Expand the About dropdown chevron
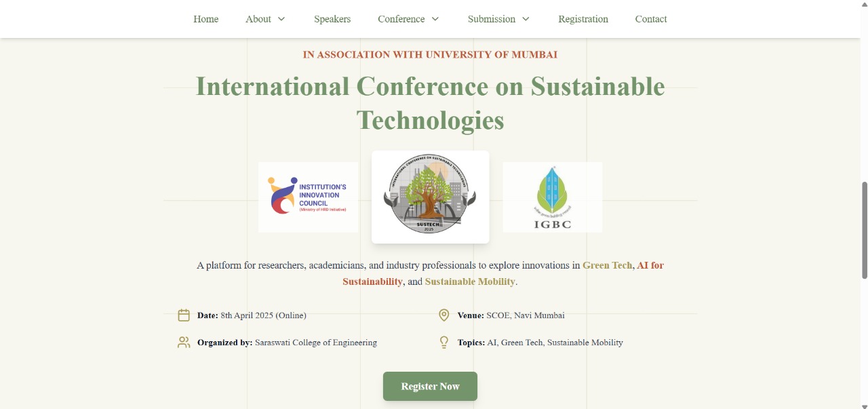The width and height of the screenshot is (868, 409). coord(281,19)
